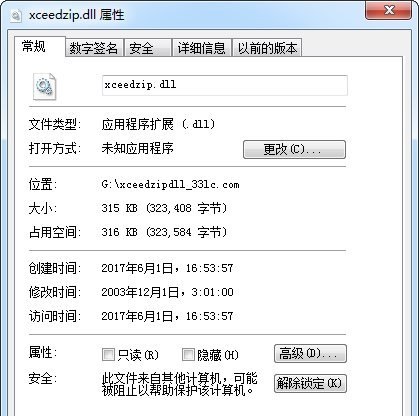Show the 以前的版本 tab
This screenshot has height=416, width=419.
pos(267,48)
